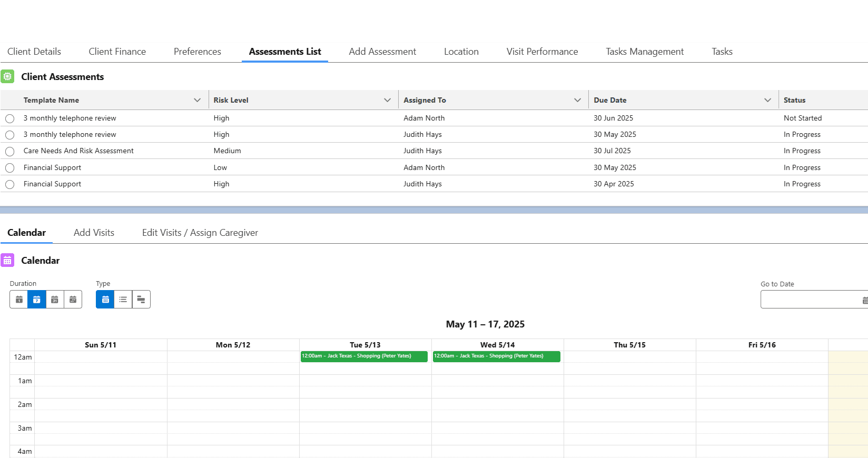Open the Template Name column dropdown
868x458 pixels.
click(198, 100)
